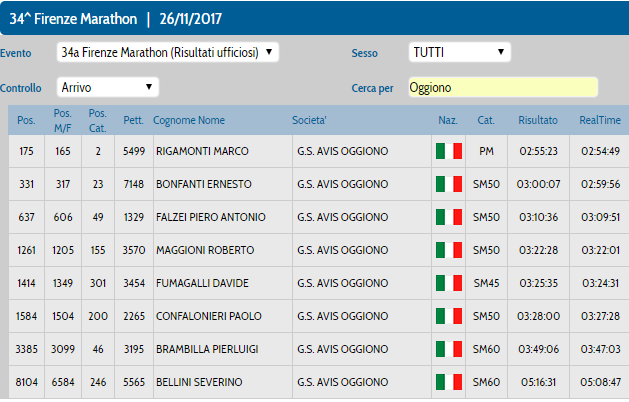The image size is (629, 402).
Task: Click Italian flag in BRAMBILLA PIERLUIGI row
Action: [x=449, y=349]
